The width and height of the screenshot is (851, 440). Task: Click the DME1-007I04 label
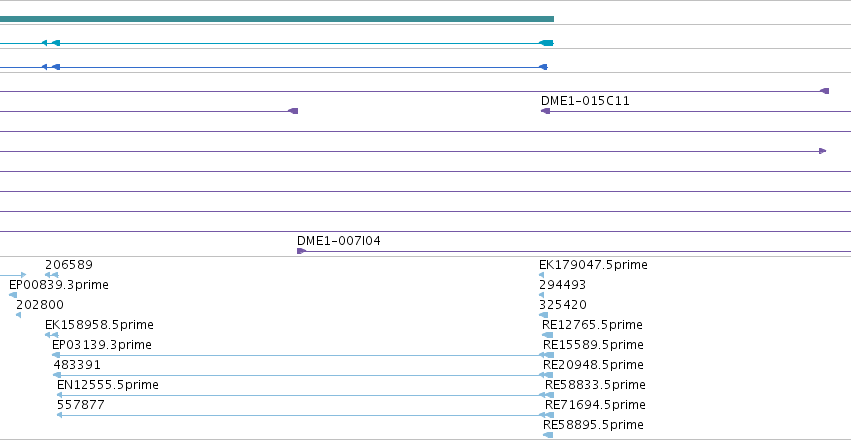click(x=339, y=241)
